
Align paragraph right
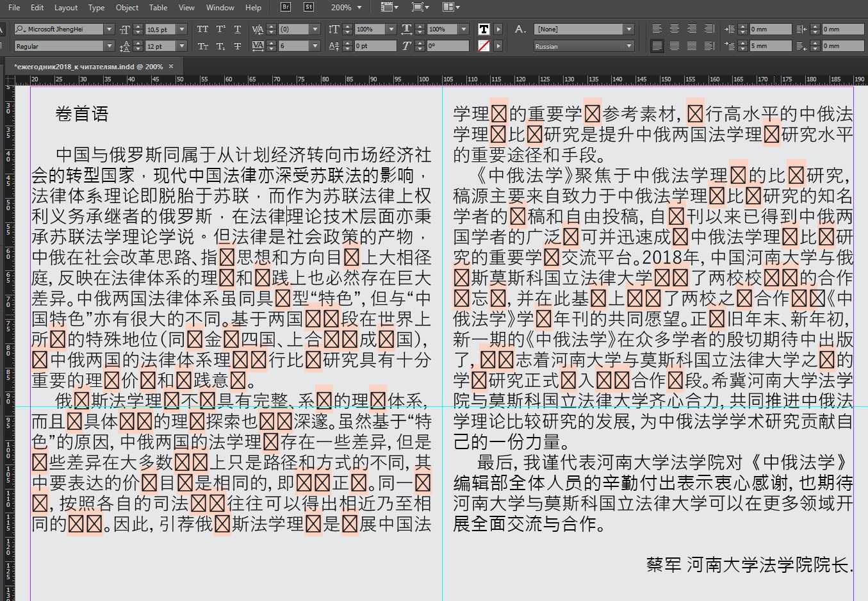point(692,29)
